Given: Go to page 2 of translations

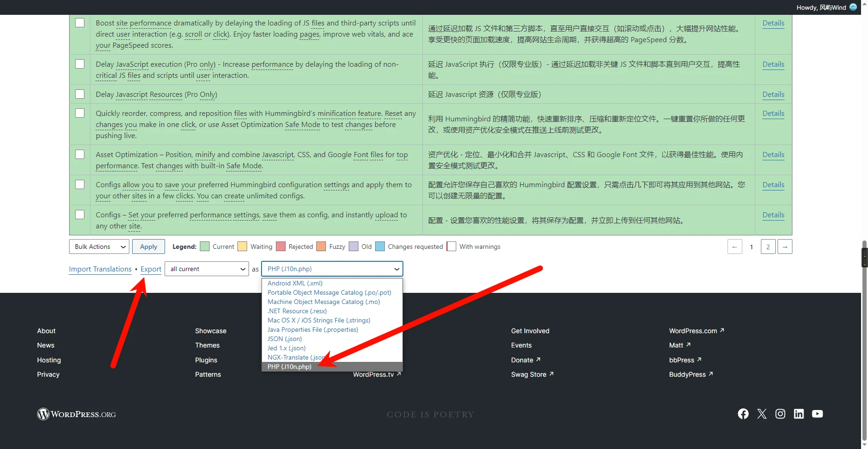Looking at the screenshot, I should coord(768,247).
